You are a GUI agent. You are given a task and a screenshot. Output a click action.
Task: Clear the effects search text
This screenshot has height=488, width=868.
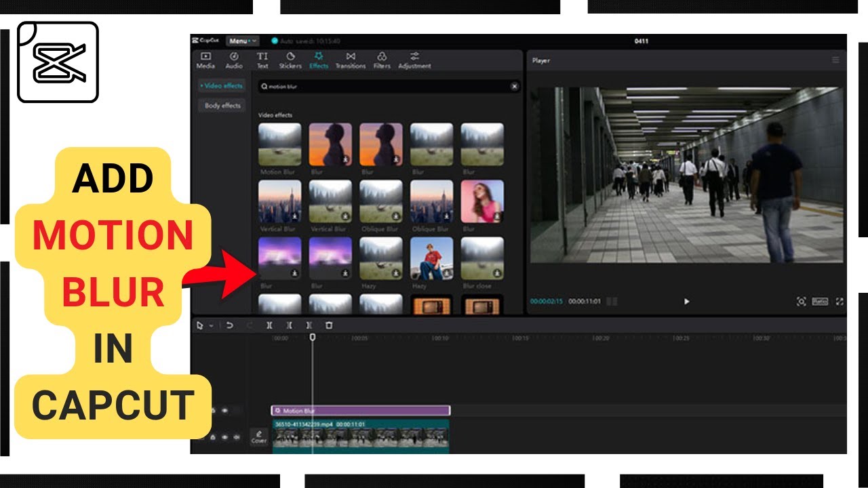[x=514, y=87]
